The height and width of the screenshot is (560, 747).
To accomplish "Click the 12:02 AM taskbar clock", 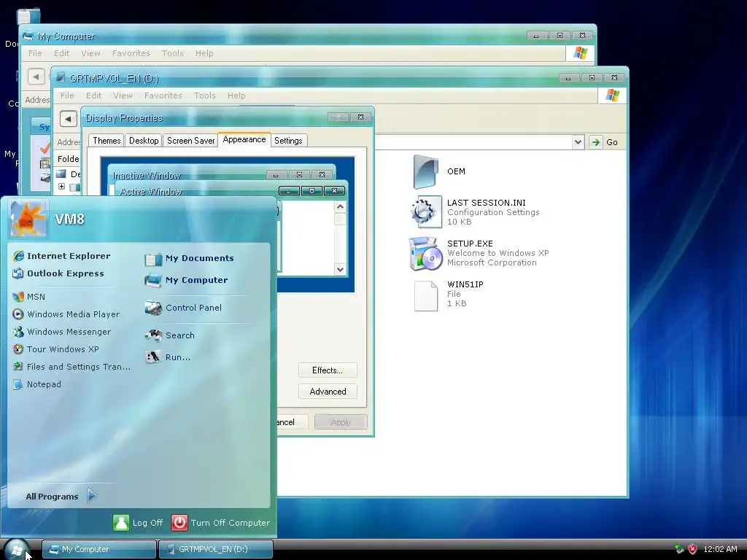I will [720, 549].
